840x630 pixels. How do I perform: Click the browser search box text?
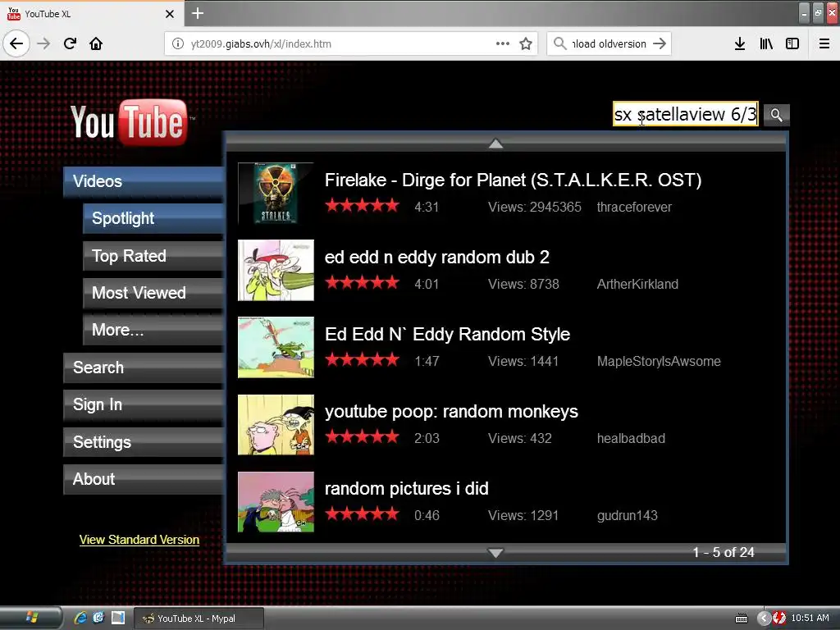pyautogui.click(x=609, y=44)
